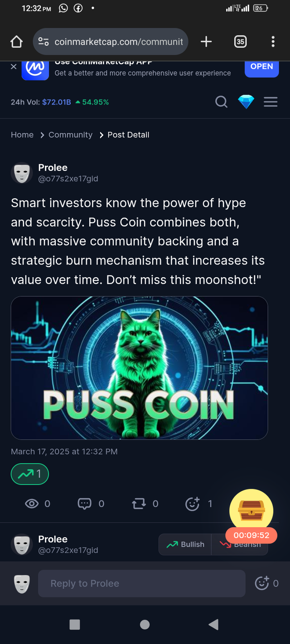The image size is (290, 644).
Task: Select the Bullish sentiment toggle
Action: click(x=185, y=544)
